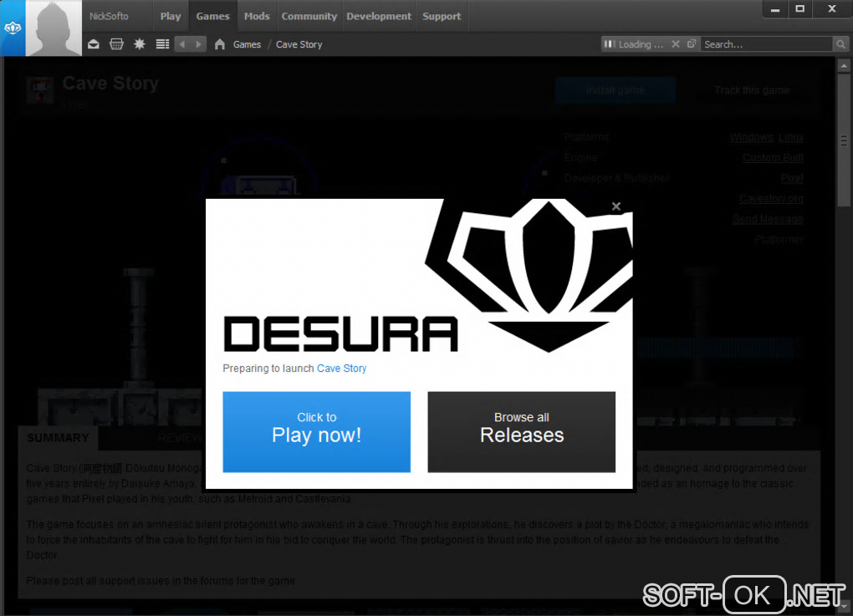Click the vertical scrollbar thumb
Image resolution: width=853 pixels, height=616 pixels.
pyautogui.click(x=844, y=140)
